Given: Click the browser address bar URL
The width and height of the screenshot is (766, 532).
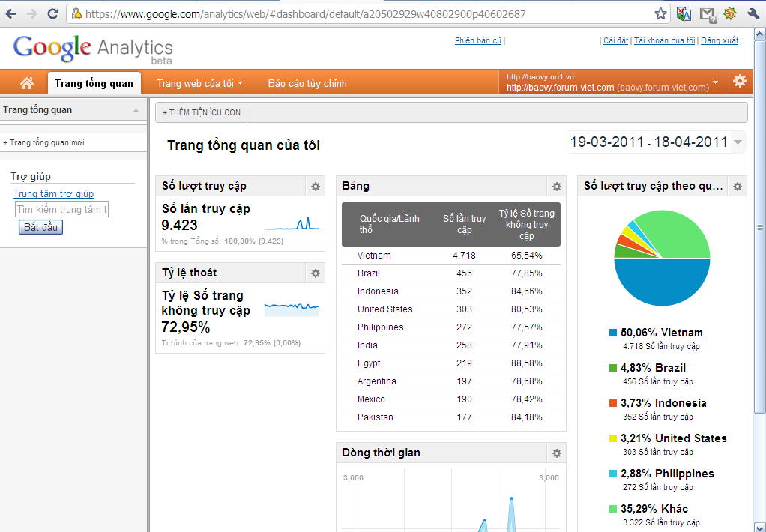Looking at the screenshot, I should 305,14.
